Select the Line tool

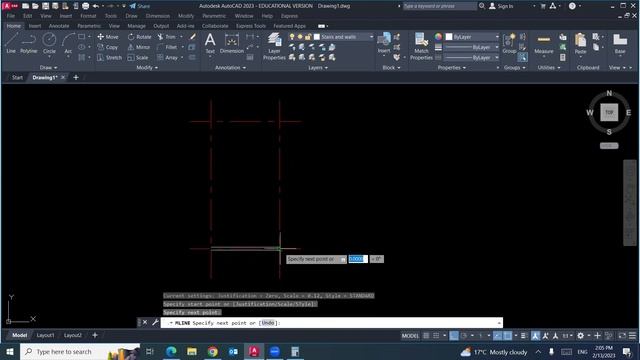[11, 43]
